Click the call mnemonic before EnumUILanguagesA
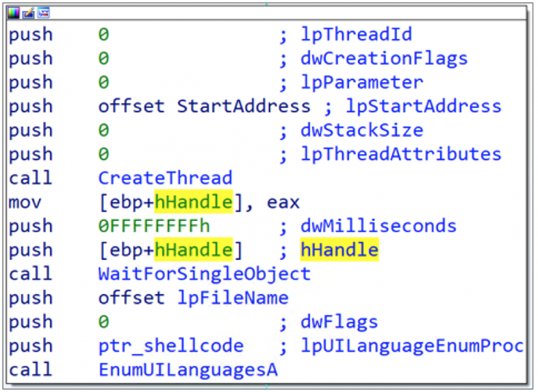 (x=31, y=370)
